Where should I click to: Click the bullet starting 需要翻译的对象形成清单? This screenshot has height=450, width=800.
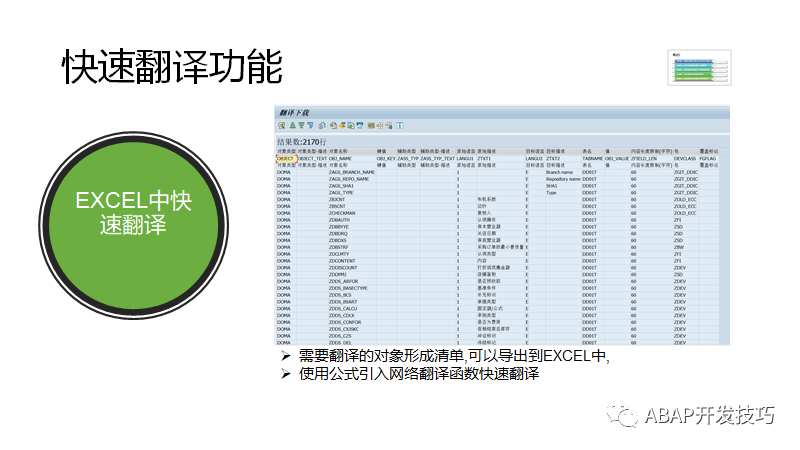[454, 356]
